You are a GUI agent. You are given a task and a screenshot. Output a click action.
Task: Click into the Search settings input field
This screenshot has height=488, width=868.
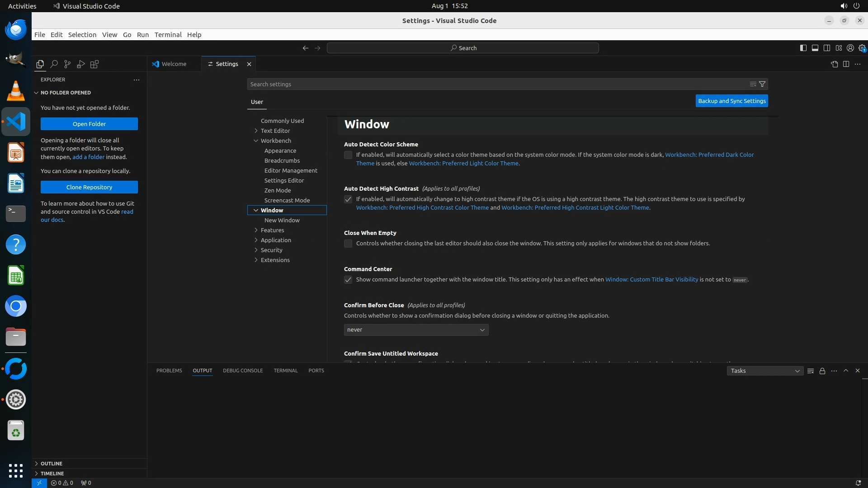coord(497,84)
